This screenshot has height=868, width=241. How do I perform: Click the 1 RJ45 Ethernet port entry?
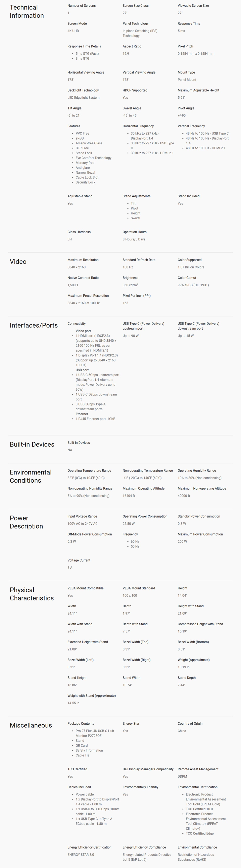click(x=95, y=419)
